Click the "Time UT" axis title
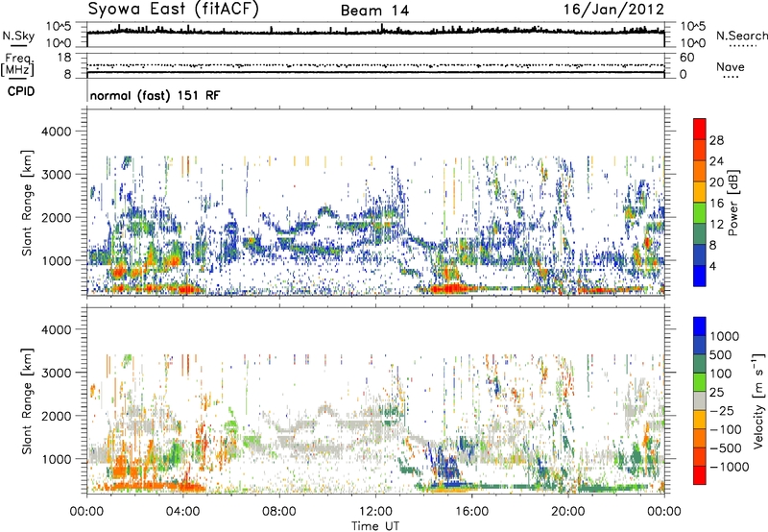The height and width of the screenshot is (532, 768). pyautogui.click(x=375, y=526)
